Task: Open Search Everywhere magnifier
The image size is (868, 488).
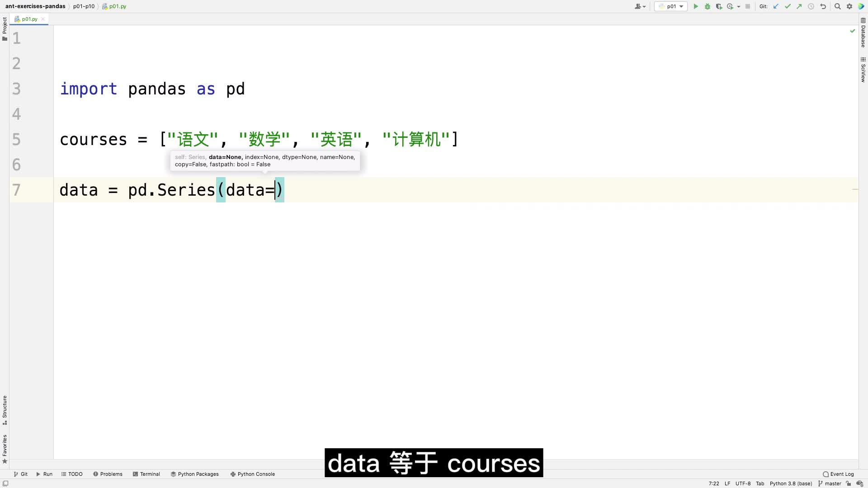Action: click(x=838, y=6)
